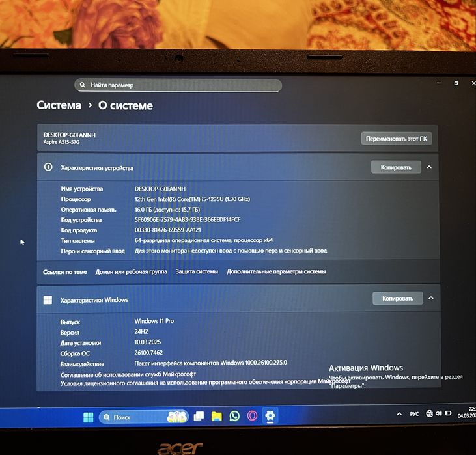The width and height of the screenshot is (476, 455).
Task: Restore down the Settings window
Action: [x=456, y=83]
